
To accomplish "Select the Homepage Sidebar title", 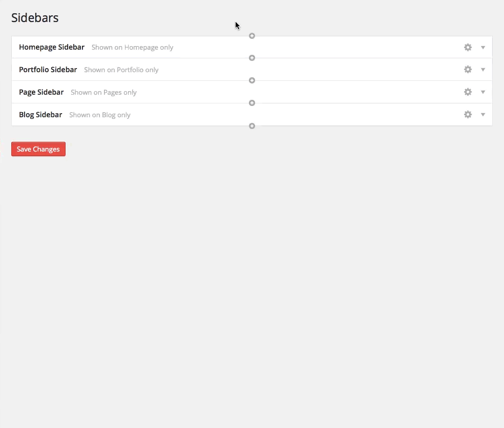I will [52, 47].
